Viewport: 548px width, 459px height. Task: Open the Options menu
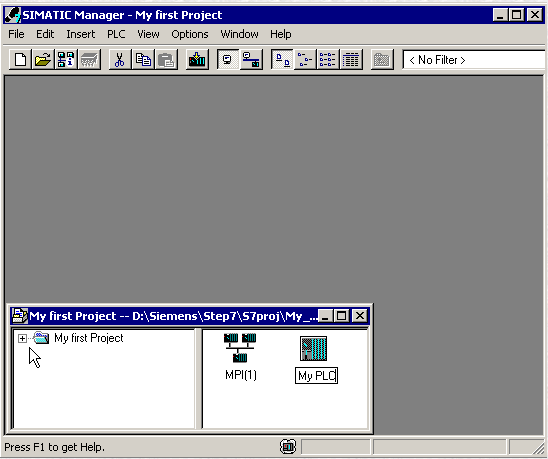pos(190,34)
